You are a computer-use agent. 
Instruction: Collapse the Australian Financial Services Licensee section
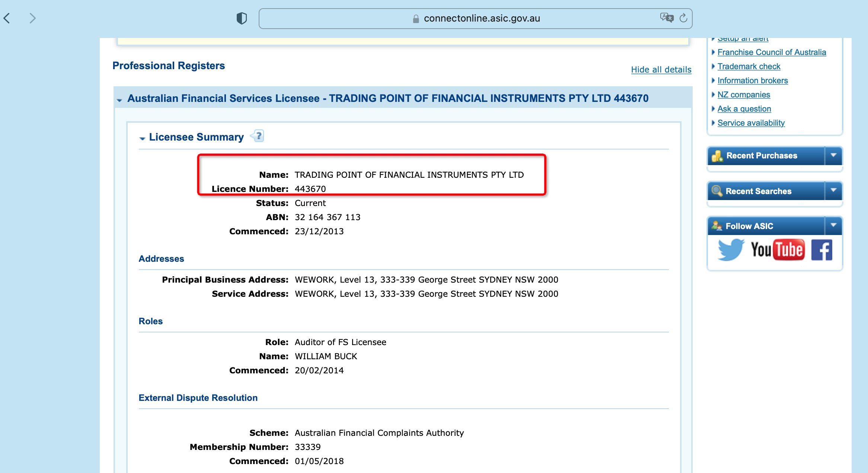[119, 100]
